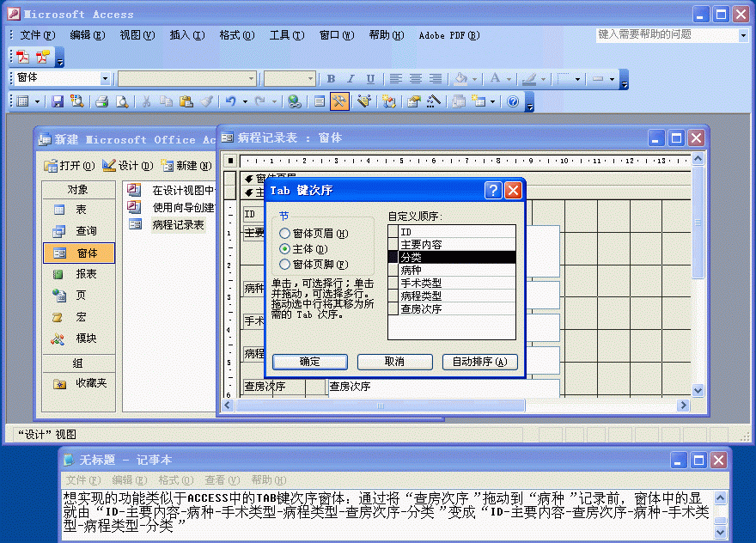Click Notepad scrollbar down arrow
Image resolution: width=756 pixels, height=543 pixels.
720,532
